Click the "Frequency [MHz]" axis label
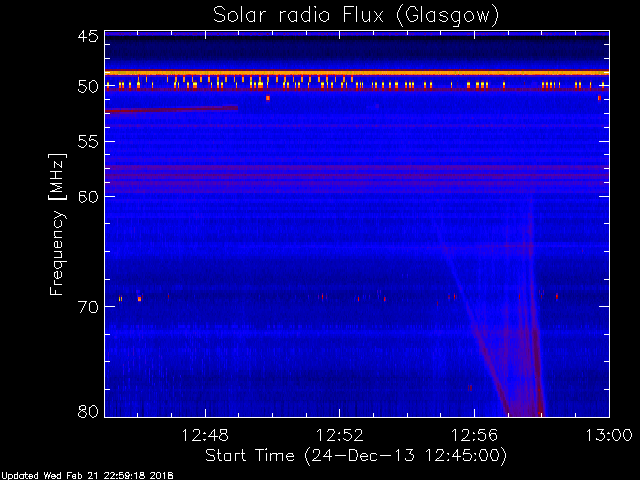 tap(58, 224)
